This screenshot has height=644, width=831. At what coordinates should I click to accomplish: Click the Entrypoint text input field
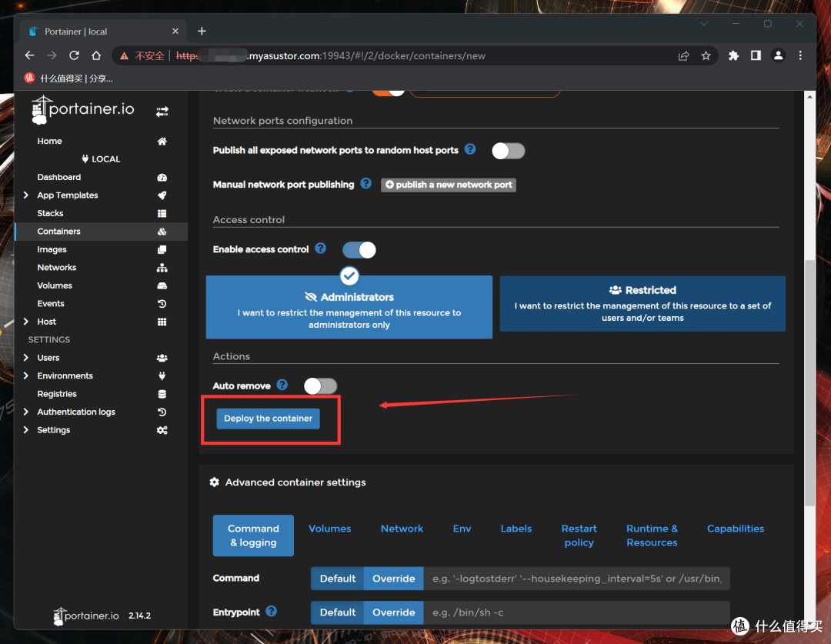[576, 612]
